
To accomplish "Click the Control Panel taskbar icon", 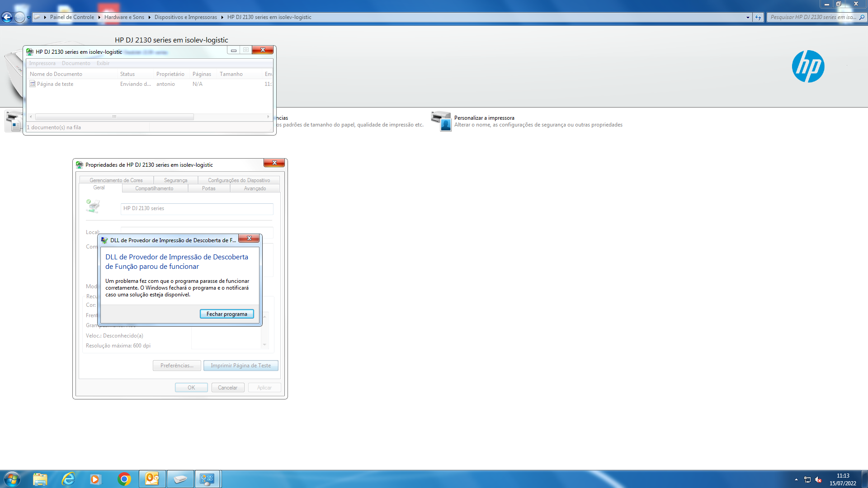I will click(208, 479).
